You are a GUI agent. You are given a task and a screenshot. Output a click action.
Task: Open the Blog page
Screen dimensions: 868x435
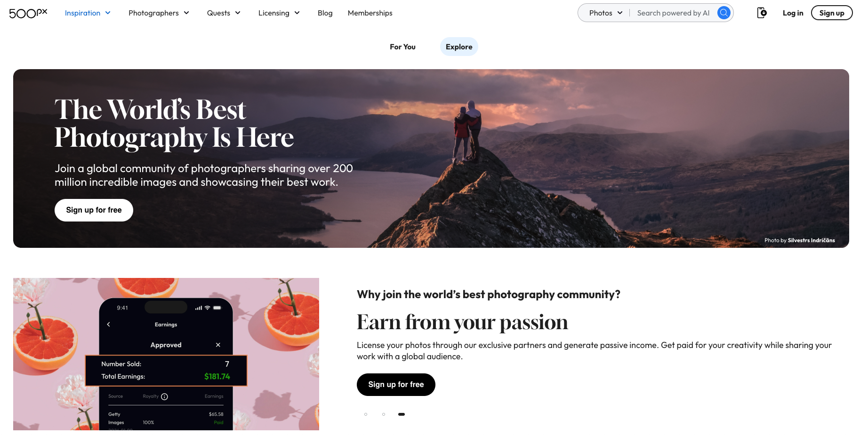tap(325, 13)
